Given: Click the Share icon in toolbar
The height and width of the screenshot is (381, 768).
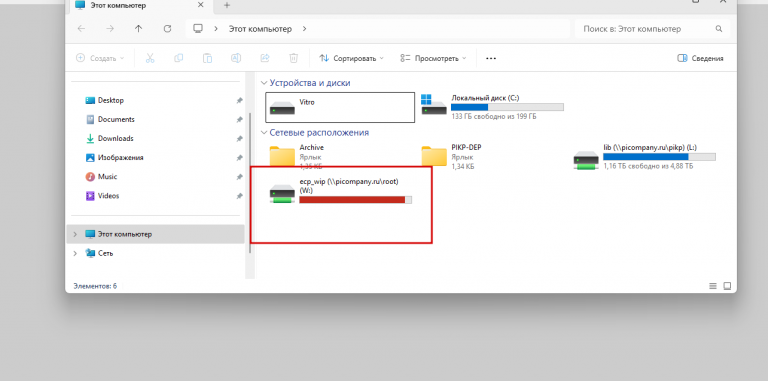Looking at the screenshot, I should click(x=264, y=58).
